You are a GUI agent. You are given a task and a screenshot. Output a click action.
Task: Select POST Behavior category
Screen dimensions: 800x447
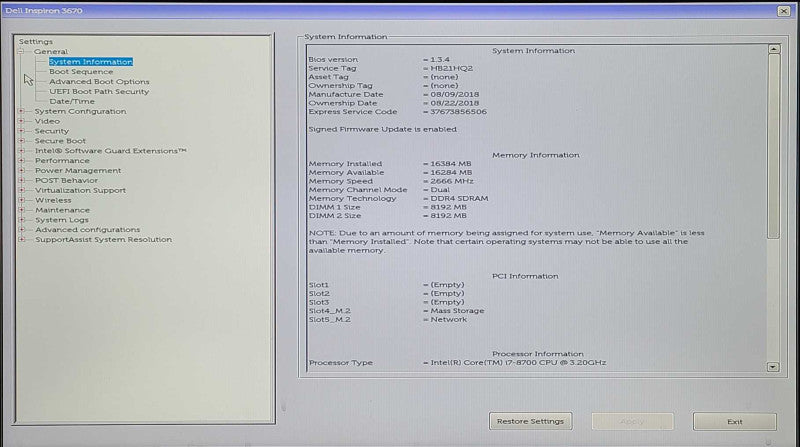(66, 180)
